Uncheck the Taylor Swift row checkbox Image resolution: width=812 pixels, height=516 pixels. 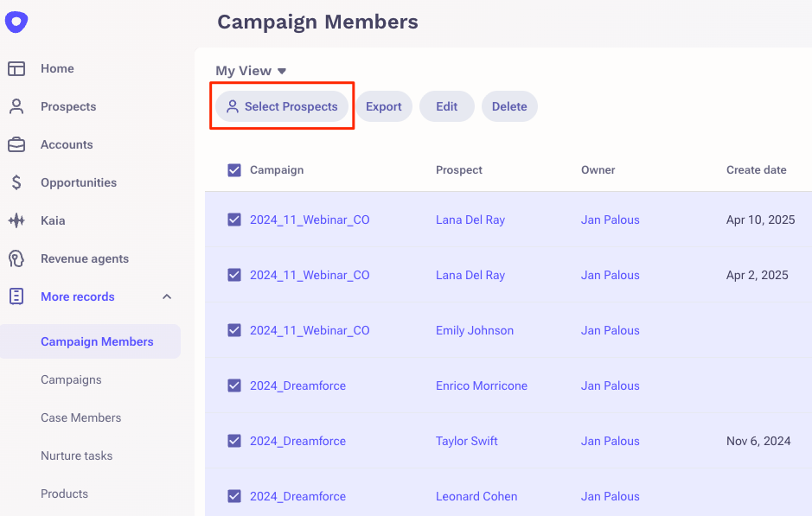coord(234,442)
